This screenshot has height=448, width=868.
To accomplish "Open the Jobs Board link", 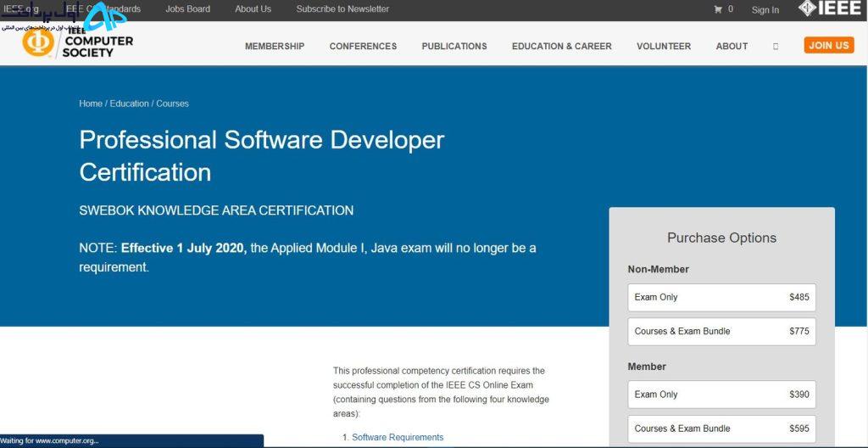I will point(187,8).
